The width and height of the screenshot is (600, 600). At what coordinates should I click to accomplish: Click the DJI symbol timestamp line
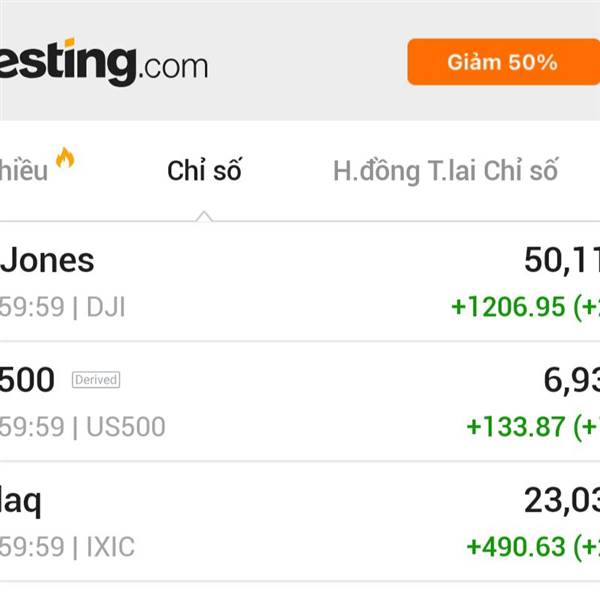[62, 306]
